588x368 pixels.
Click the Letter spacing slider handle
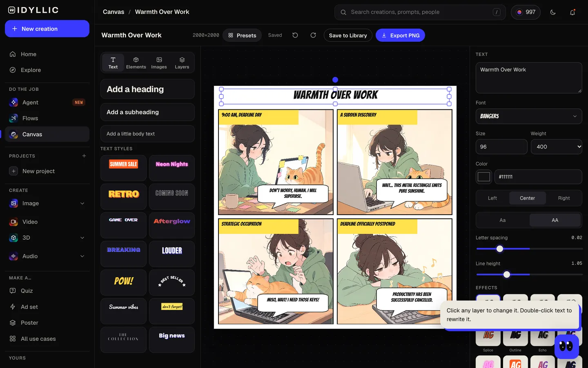[x=500, y=249]
